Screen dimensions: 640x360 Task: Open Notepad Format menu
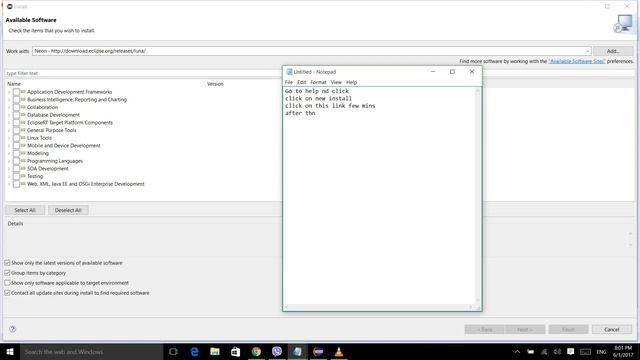coord(318,82)
